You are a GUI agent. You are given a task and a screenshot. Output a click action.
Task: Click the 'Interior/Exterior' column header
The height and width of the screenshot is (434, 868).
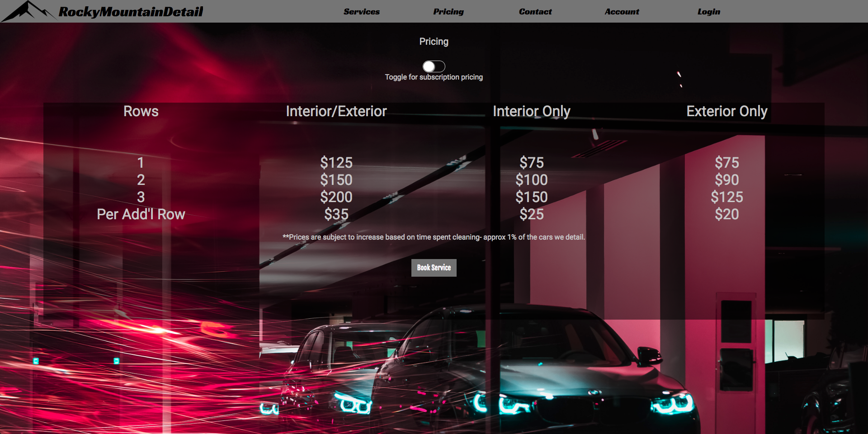coord(336,111)
